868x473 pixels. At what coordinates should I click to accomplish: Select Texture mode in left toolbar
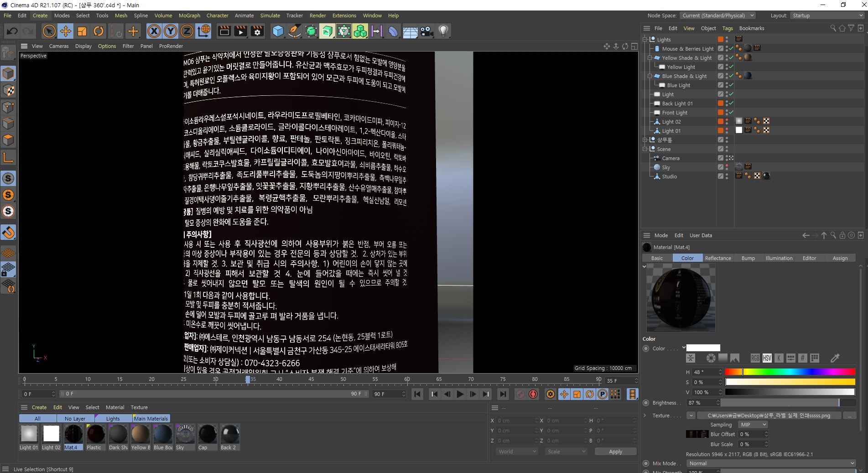9,90
